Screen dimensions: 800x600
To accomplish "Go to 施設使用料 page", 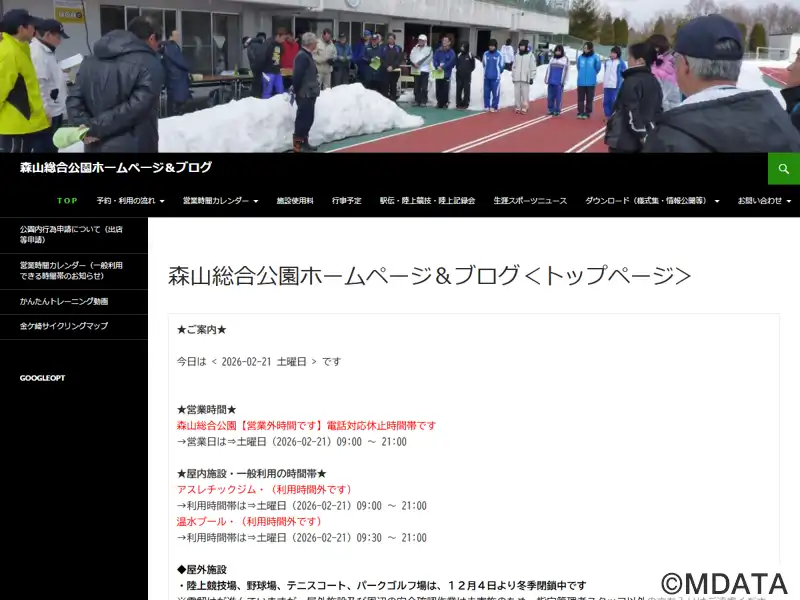I will click(x=295, y=201).
